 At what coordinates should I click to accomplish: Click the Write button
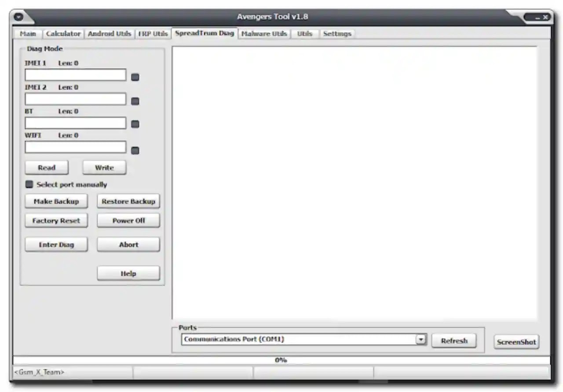click(x=104, y=168)
